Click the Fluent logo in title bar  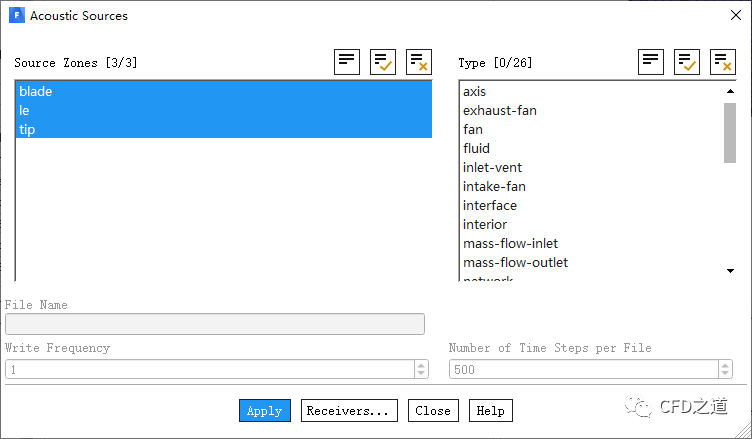pyautogui.click(x=16, y=16)
